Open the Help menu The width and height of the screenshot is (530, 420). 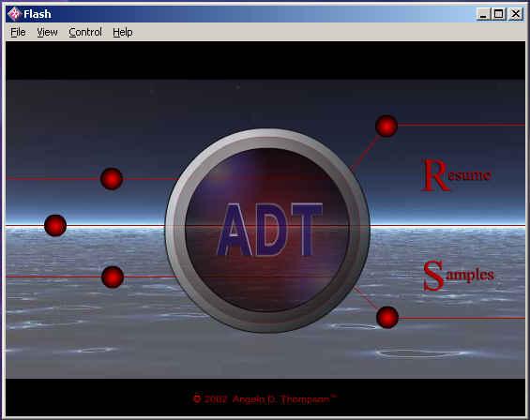click(123, 32)
